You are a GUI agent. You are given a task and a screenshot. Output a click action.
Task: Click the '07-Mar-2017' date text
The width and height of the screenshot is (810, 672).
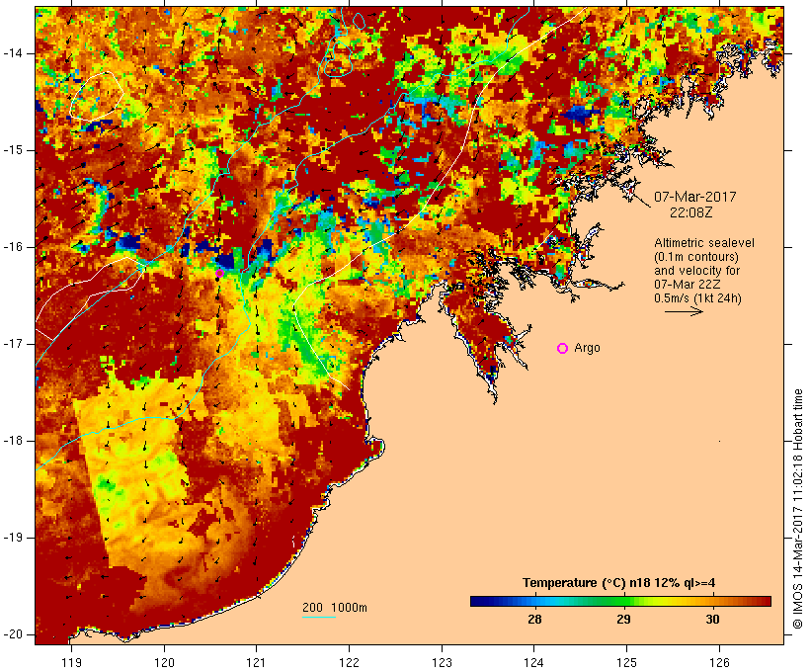(694, 197)
